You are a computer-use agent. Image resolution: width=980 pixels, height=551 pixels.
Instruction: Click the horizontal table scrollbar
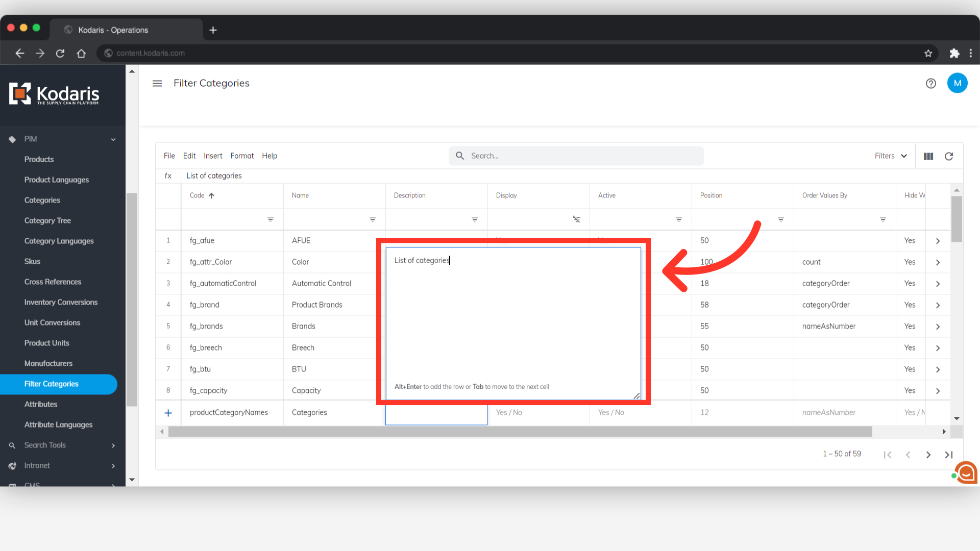[520, 432]
